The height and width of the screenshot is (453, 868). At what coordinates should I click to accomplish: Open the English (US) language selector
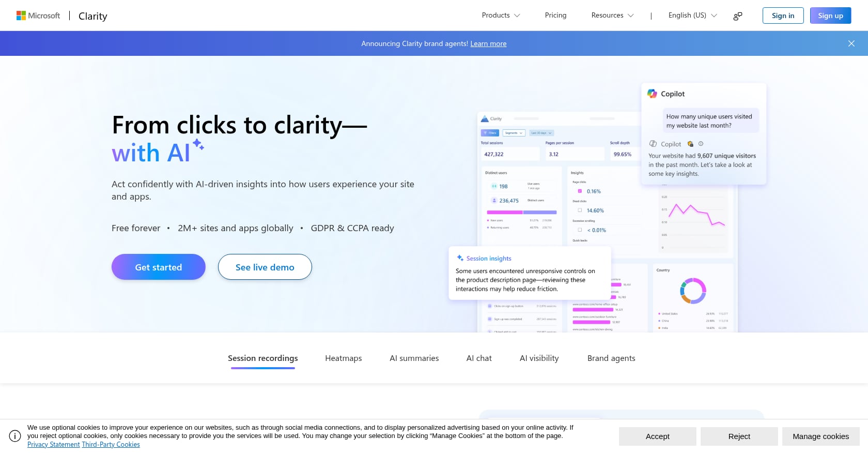[x=692, y=16]
